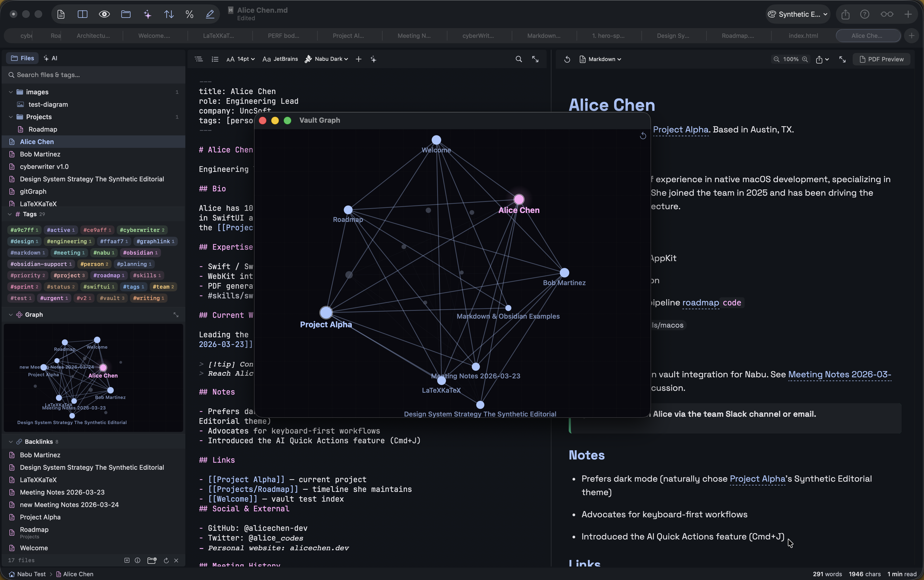Toggle the eye preview icon in the title bar

[x=104, y=14]
